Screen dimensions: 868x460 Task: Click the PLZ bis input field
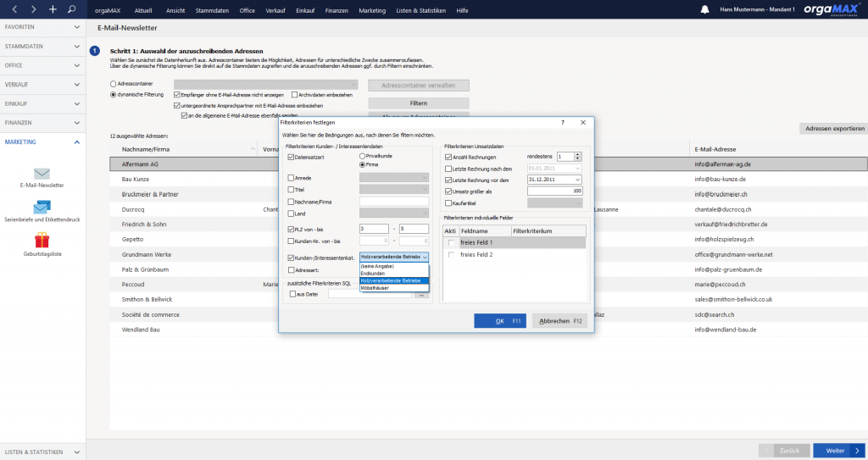[x=414, y=229]
